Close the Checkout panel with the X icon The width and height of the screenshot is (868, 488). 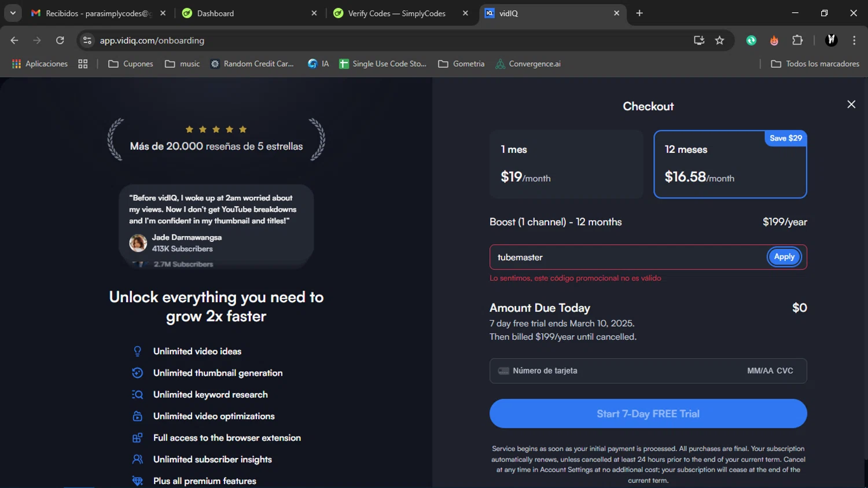pyautogui.click(x=851, y=104)
